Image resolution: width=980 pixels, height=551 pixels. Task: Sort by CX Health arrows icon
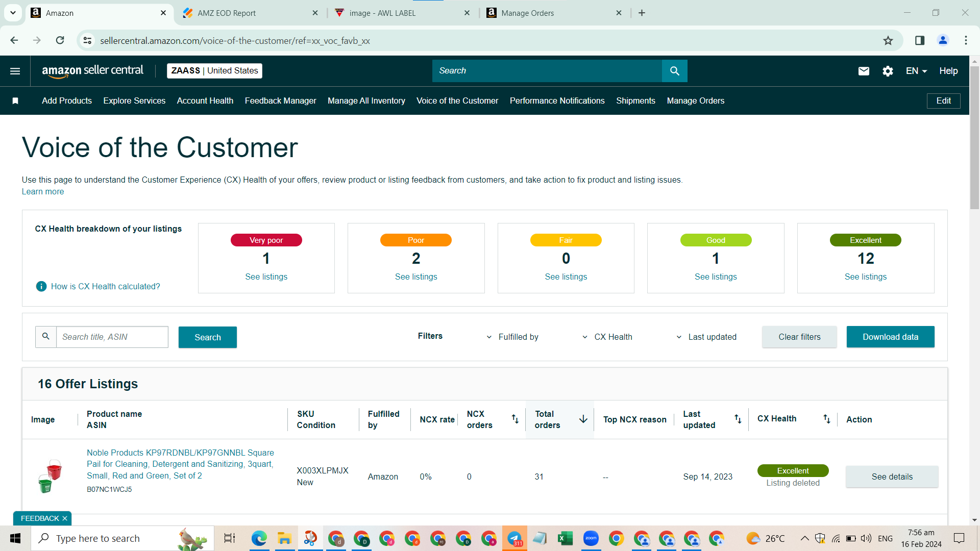[x=827, y=419]
